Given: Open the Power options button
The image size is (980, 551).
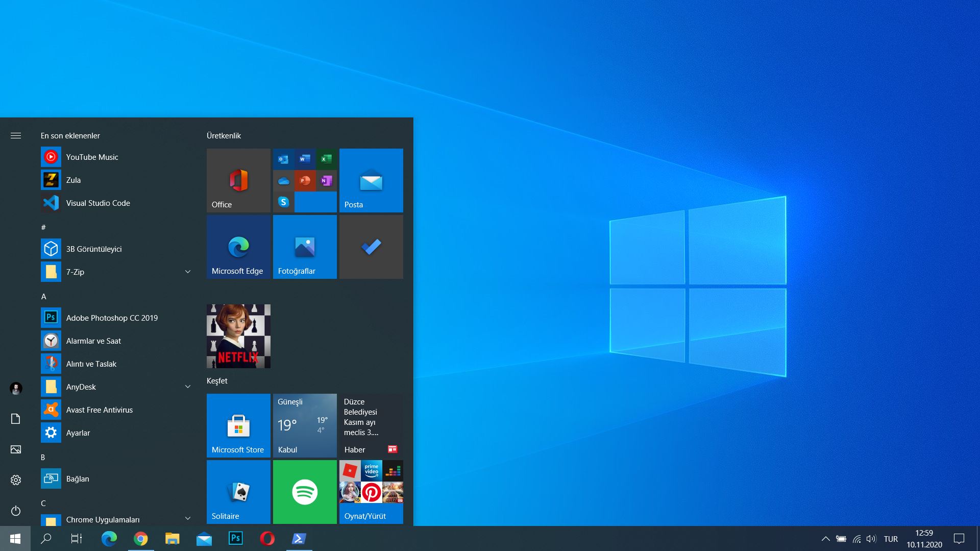Looking at the screenshot, I should pos(16,511).
